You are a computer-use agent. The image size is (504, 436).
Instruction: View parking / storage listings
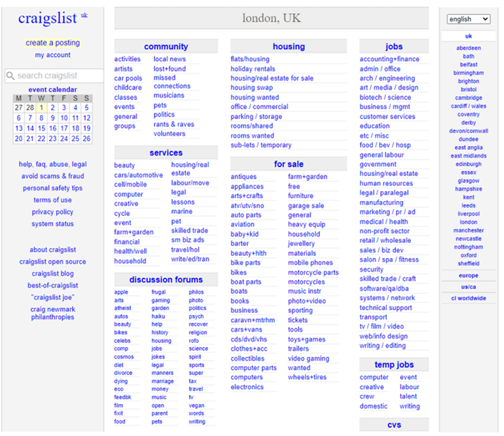[x=256, y=117]
